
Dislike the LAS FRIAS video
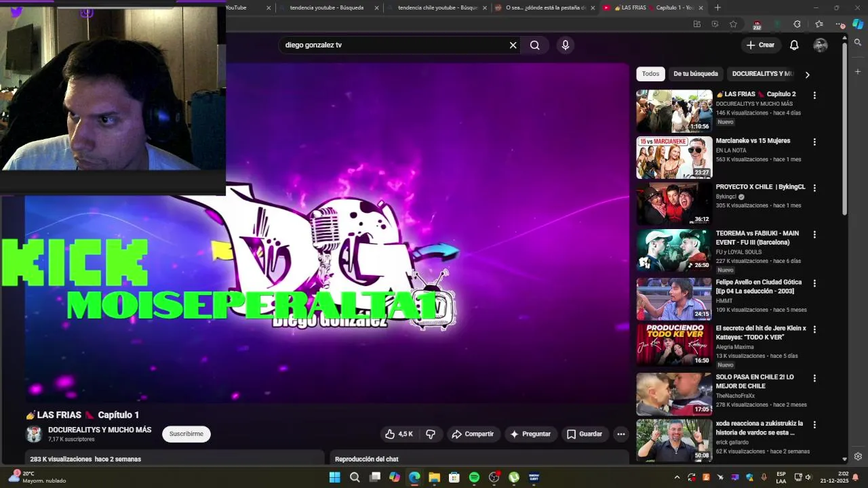[431, 434]
